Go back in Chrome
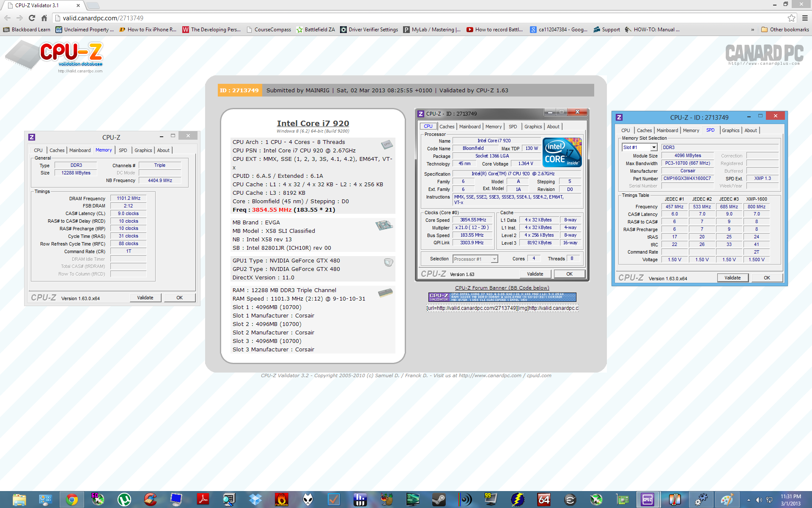Image resolution: width=812 pixels, height=508 pixels. click(x=7, y=18)
